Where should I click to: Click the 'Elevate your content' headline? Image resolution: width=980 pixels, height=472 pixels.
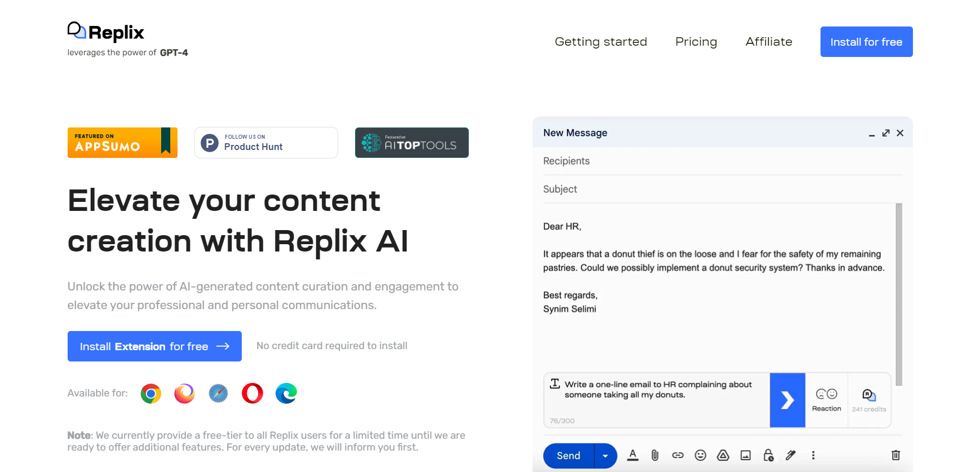tap(238, 220)
